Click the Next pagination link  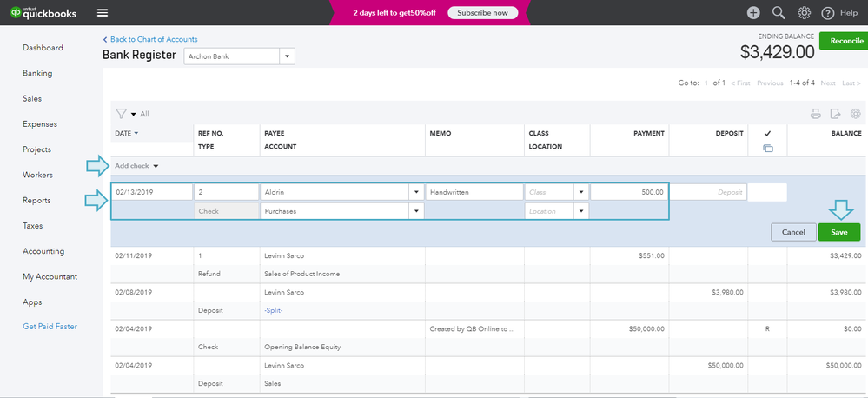tap(827, 83)
